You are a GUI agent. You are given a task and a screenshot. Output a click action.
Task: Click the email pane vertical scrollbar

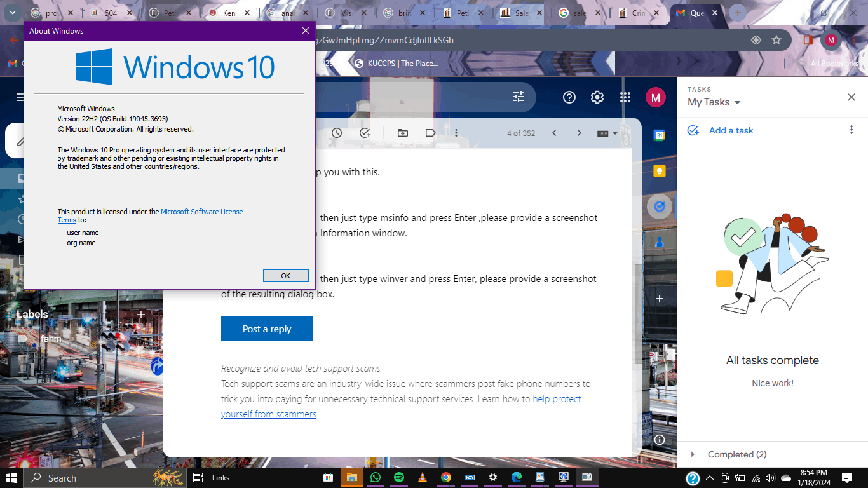(637, 315)
